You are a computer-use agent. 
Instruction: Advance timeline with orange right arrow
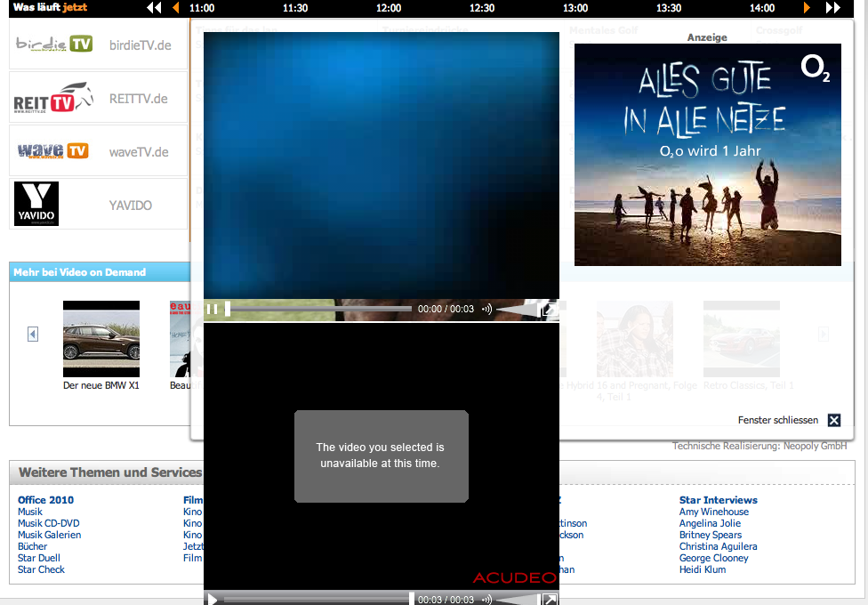[x=807, y=8]
